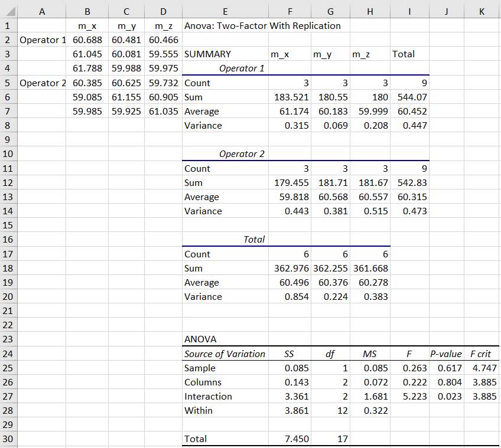
Task: Select column K header
Action: point(482,11)
